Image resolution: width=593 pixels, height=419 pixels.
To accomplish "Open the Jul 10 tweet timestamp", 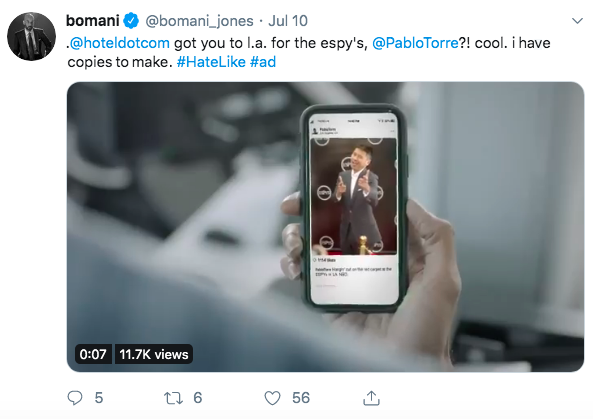I will 288,21.
